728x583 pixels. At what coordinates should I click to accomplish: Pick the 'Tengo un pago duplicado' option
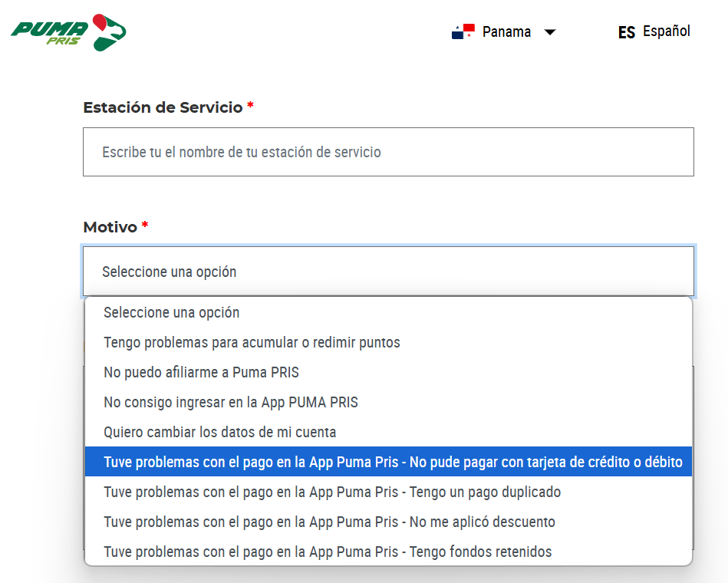pos(332,492)
